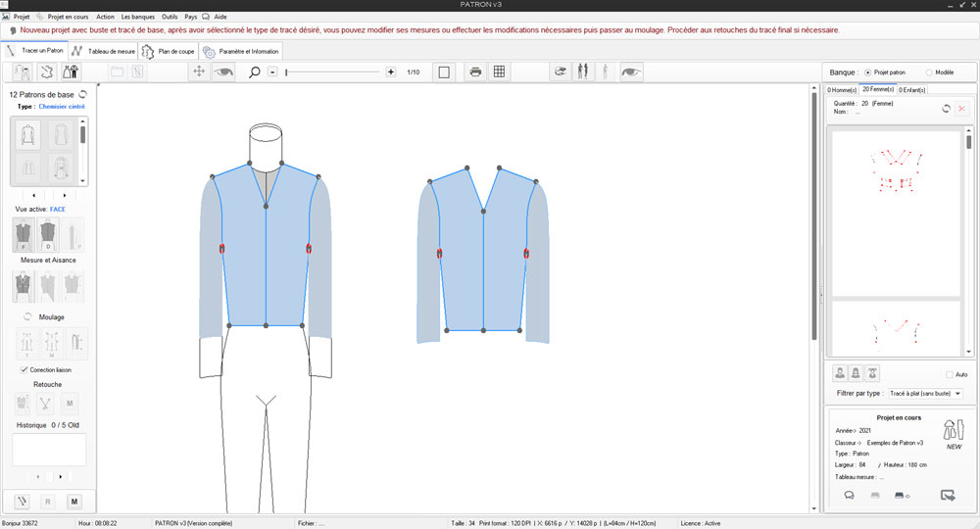This screenshot has height=529, width=980.
Task: Enable the Auto checkbox
Action: click(x=950, y=374)
